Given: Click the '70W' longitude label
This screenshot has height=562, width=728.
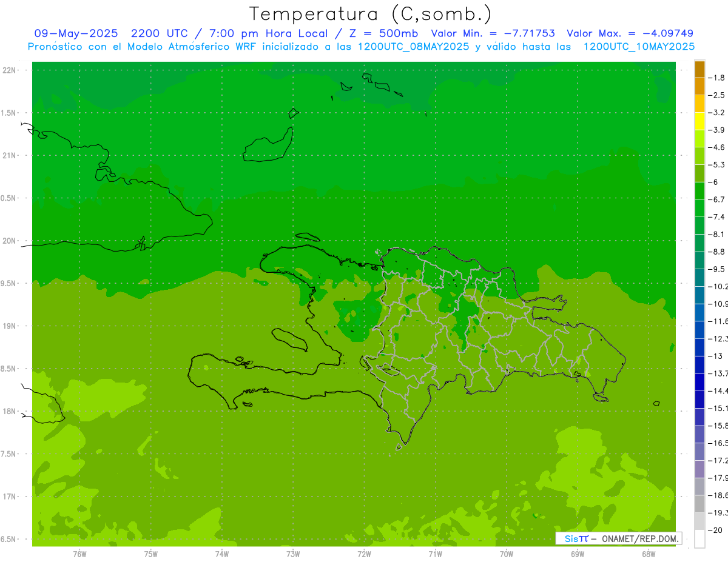Looking at the screenshot, I should click(507, 554).
